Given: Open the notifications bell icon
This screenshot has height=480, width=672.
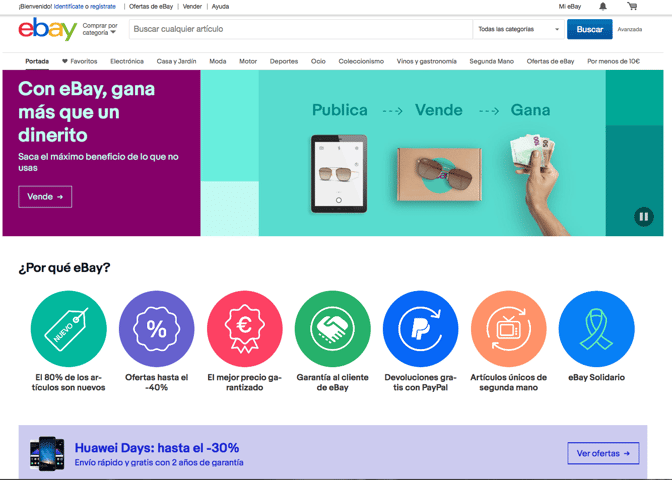Looking at the screenshot, I should click(603, 6).
